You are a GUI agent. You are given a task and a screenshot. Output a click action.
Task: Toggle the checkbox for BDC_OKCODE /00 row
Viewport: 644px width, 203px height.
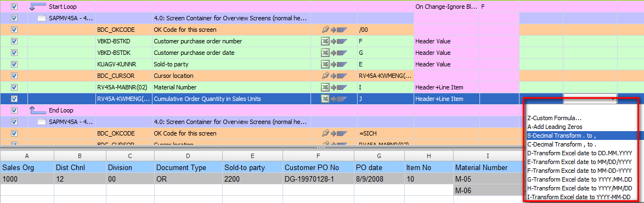(14, 30)
